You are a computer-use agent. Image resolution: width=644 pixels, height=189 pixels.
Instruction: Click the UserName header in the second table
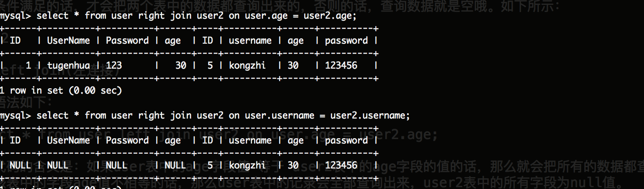(68, 140)
